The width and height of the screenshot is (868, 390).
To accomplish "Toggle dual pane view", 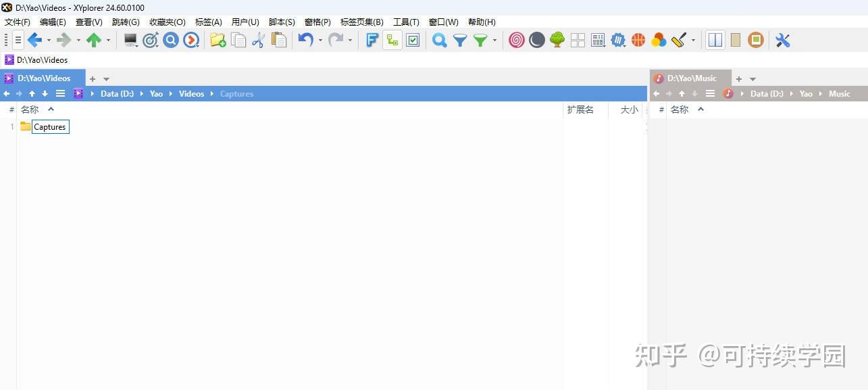I will pyautogui.click(x=714, y=40).
